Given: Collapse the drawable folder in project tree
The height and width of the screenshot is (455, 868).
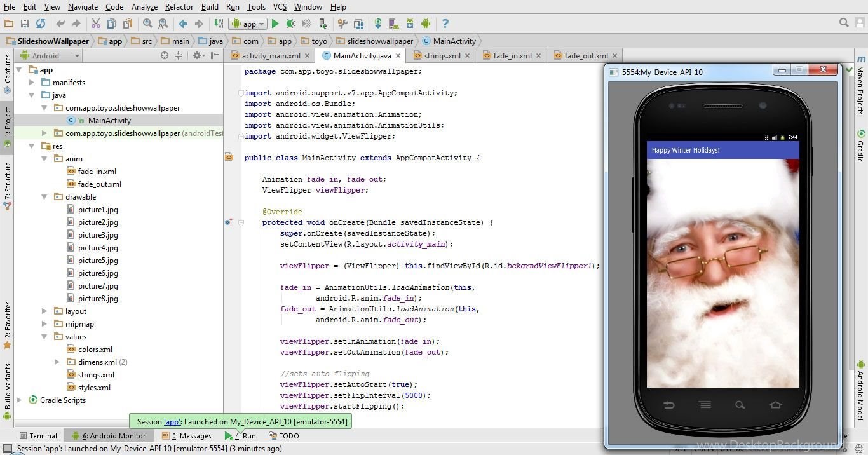Looking at the screenshot, I should pyautogui.click(x=44, y=197).
